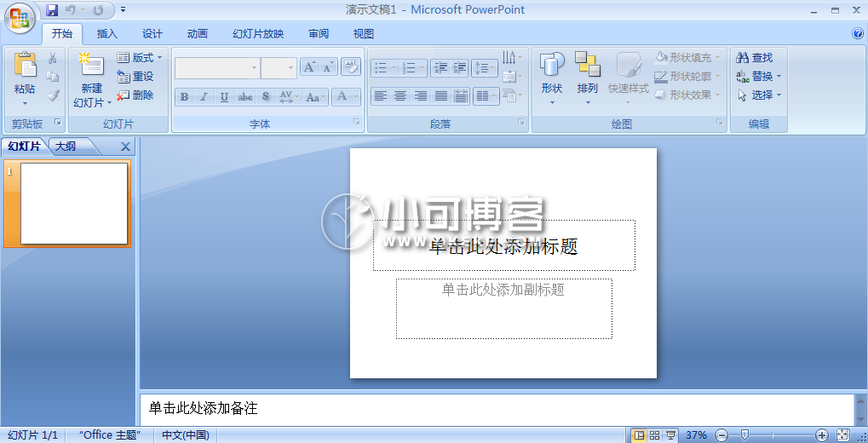The height and width of the screenshot is (443, 868).
Task: Convert to SmartArt graphic icon
Action: click(x=512, y=95)
